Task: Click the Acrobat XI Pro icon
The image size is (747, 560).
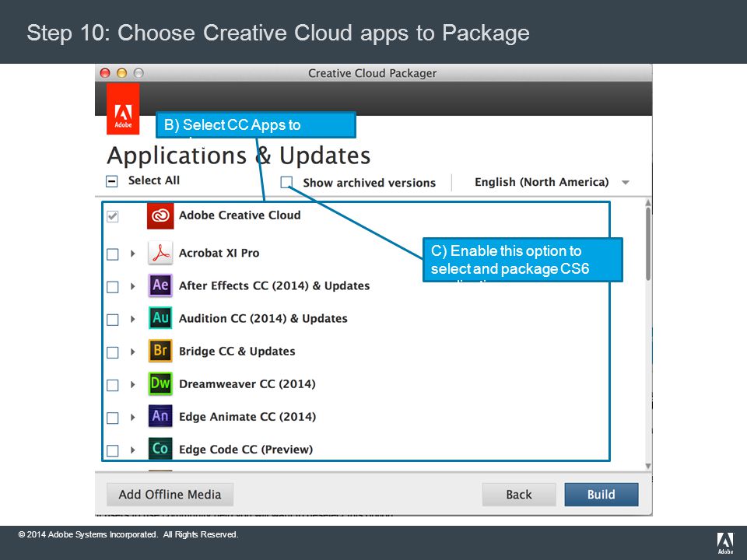Action: [160, 253]
